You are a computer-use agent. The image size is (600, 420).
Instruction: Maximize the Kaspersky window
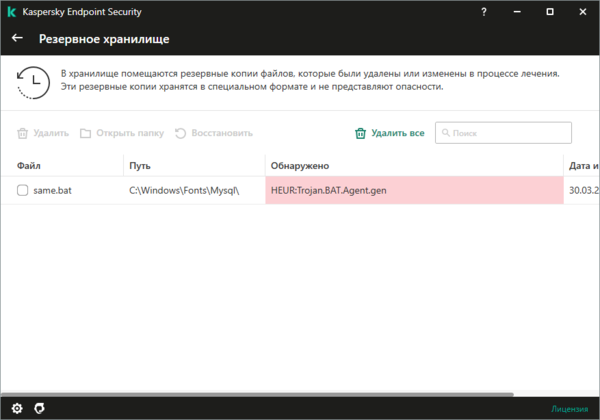pyautogui.click(x=550, y=12)
